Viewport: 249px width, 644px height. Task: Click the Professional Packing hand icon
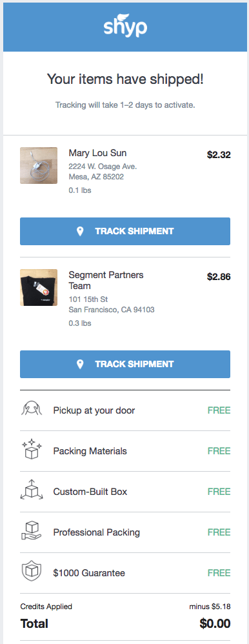click(x=31, y=532)
